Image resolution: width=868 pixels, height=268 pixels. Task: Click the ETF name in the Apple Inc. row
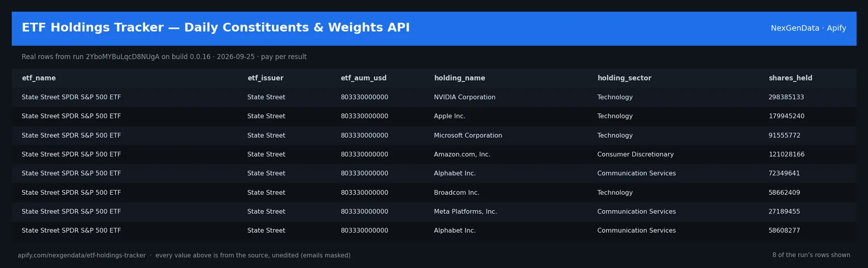click(71, 116)
